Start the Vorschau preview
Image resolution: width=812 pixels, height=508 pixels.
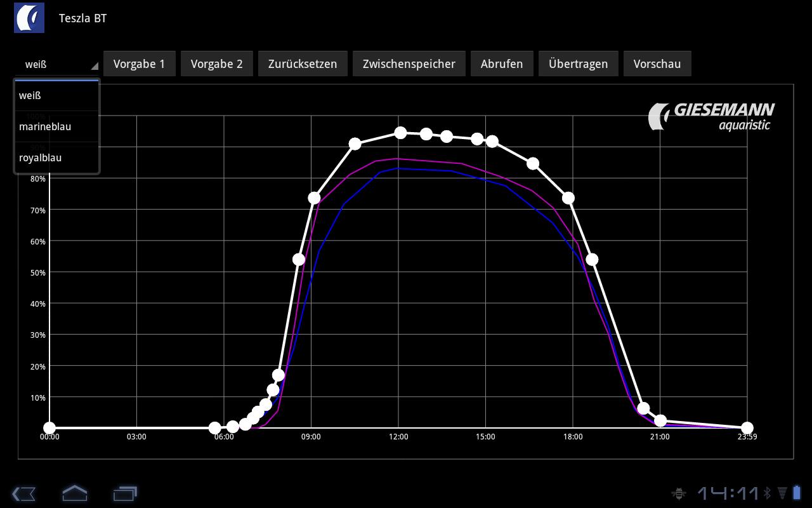pyautogui.click(x=657, y=63)
